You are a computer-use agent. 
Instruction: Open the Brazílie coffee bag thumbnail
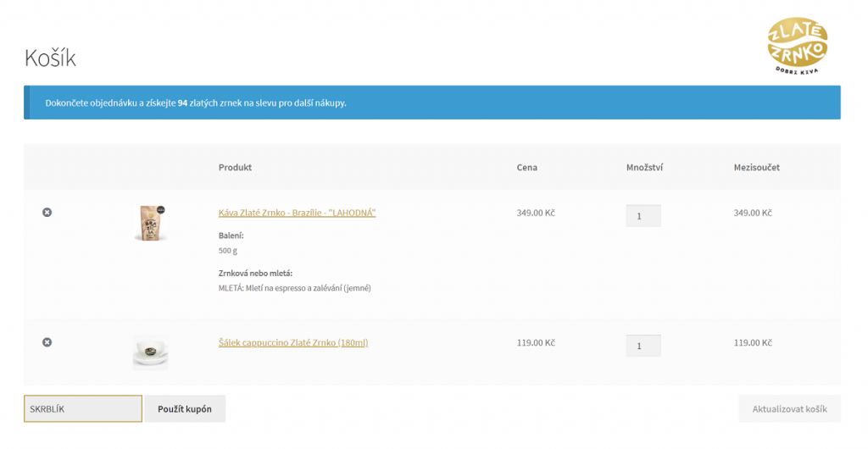pos(151,224)
